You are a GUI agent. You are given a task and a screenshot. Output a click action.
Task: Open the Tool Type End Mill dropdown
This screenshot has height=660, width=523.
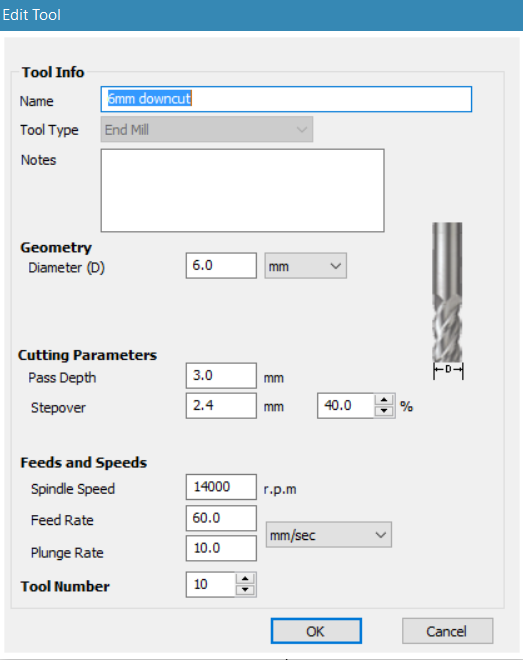pyautogui.click(x=207, y=130)
